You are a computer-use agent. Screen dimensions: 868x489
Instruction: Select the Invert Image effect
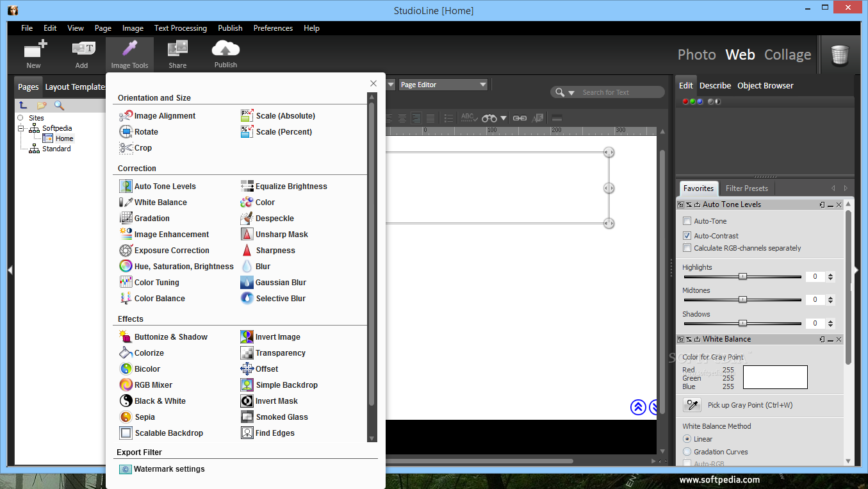coord(270,337)
